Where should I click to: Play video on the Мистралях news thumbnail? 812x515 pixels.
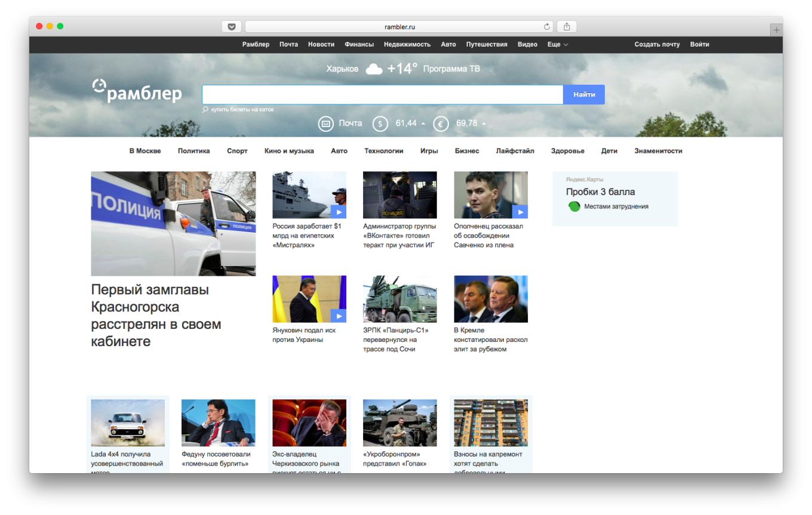[x=339, y=211]
